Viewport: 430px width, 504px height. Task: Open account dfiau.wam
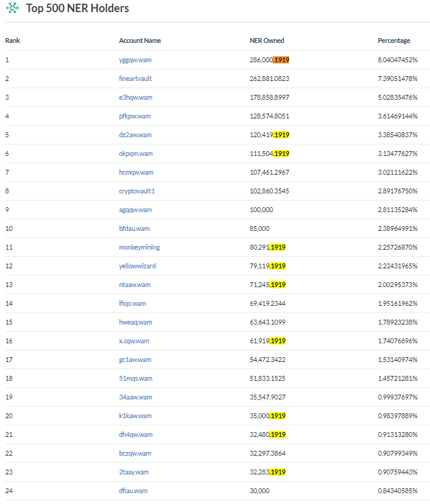133,491
